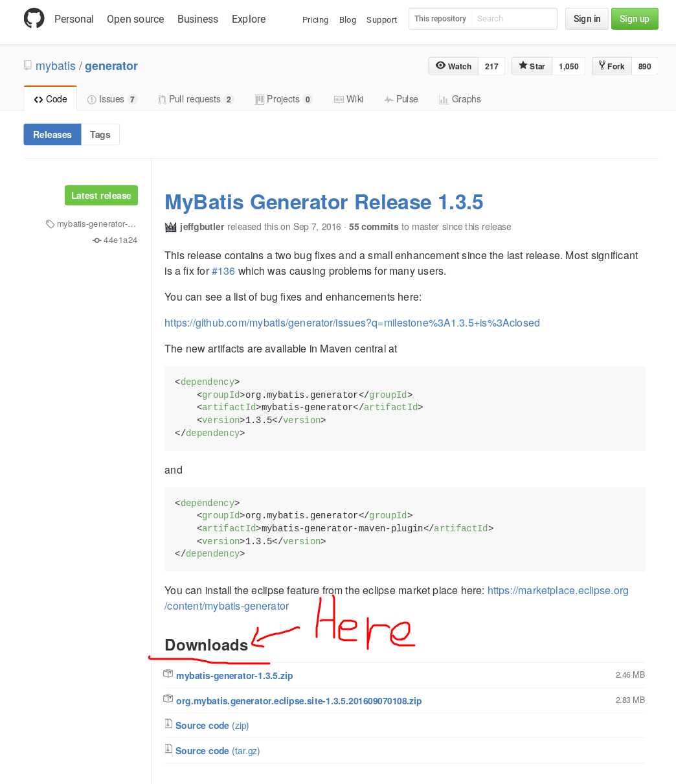The height and width of the screenshot is (784, 676).
Task: Open the 890 forks count
Action: [x=644, y=66]
